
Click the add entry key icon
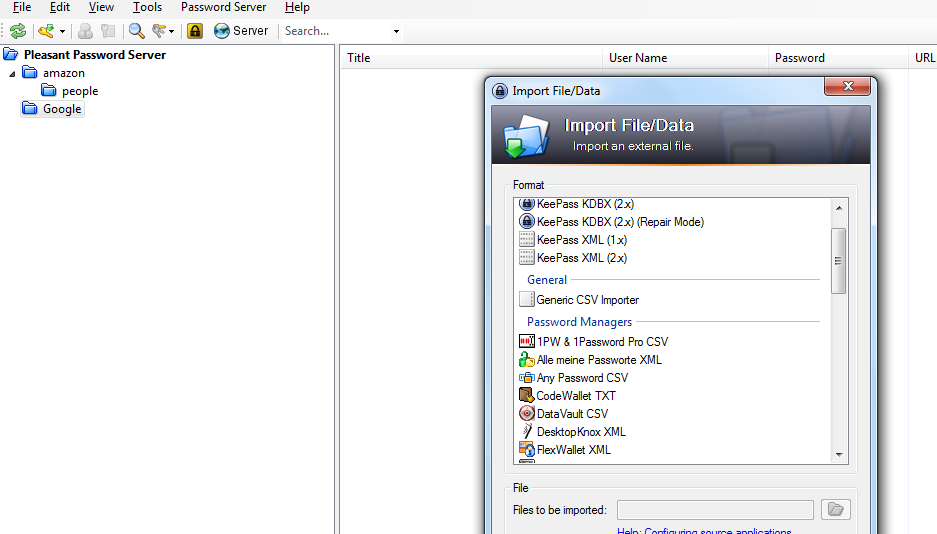(46, 31)
